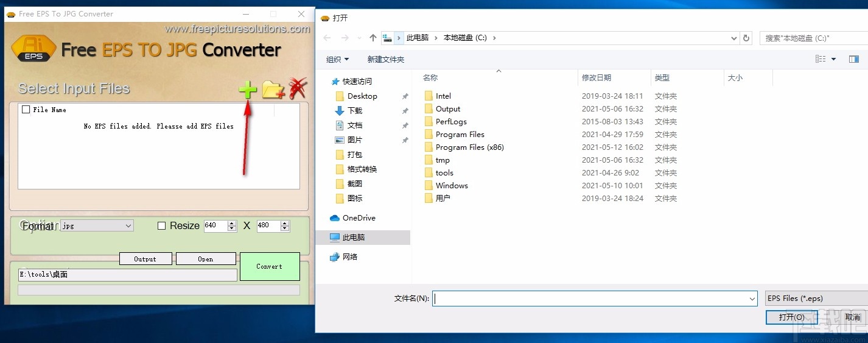Click the Open button in converter
This screenshot has width=868, height=343.
tap(206, 259)
